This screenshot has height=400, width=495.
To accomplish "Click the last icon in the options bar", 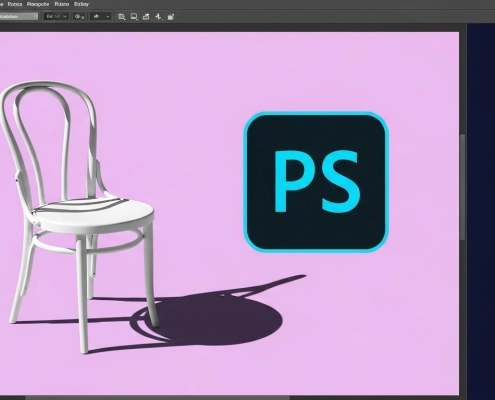I will [171, 17].
